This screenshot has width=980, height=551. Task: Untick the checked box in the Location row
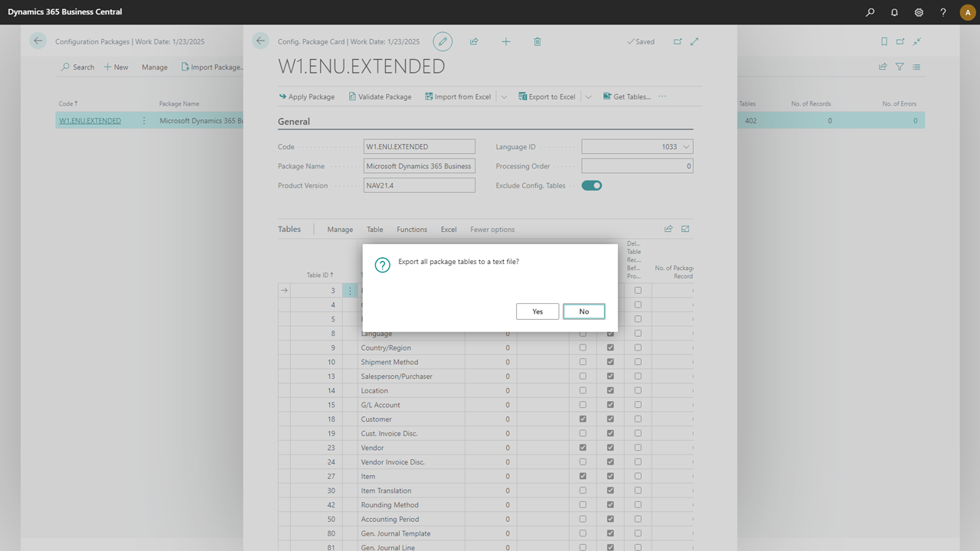coord(610,390)
